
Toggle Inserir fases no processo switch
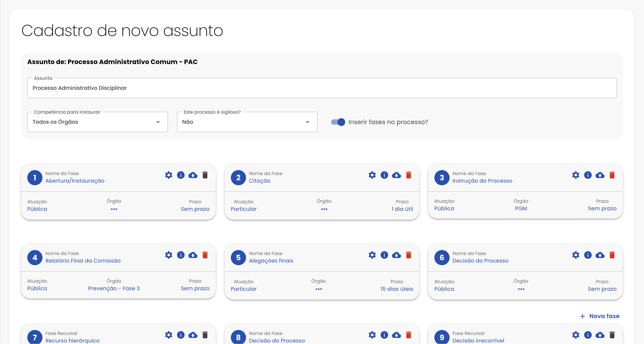pyautogui.click(x=338, y=122)
